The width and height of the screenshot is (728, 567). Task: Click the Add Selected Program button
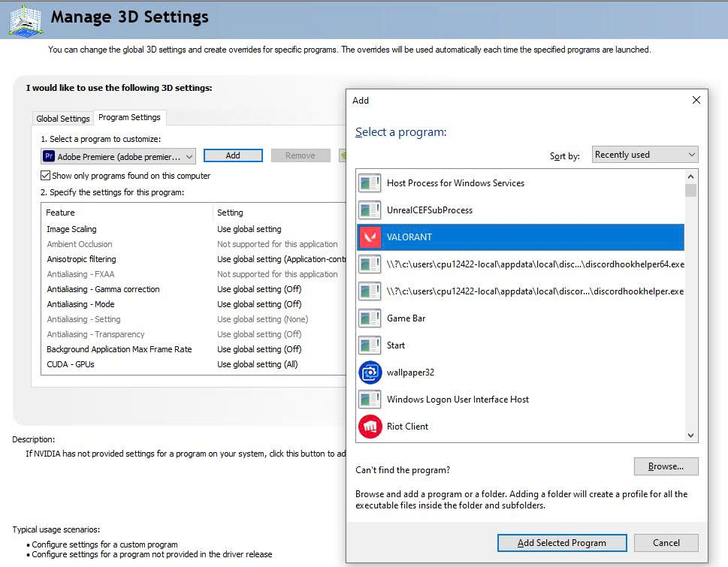coord(561,543)
